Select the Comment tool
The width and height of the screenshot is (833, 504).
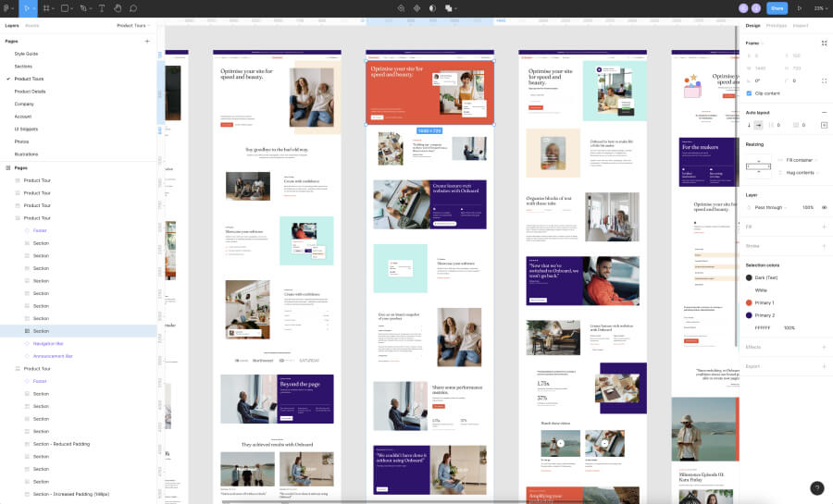click(x=133, y=8)
